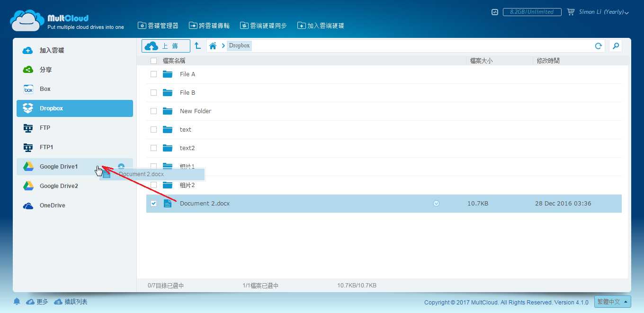Click the address path bar field

coord(407,46)
